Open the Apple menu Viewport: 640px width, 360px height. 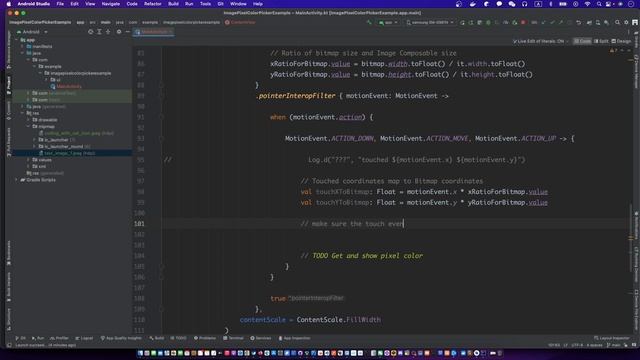click(x=9, y=4)
